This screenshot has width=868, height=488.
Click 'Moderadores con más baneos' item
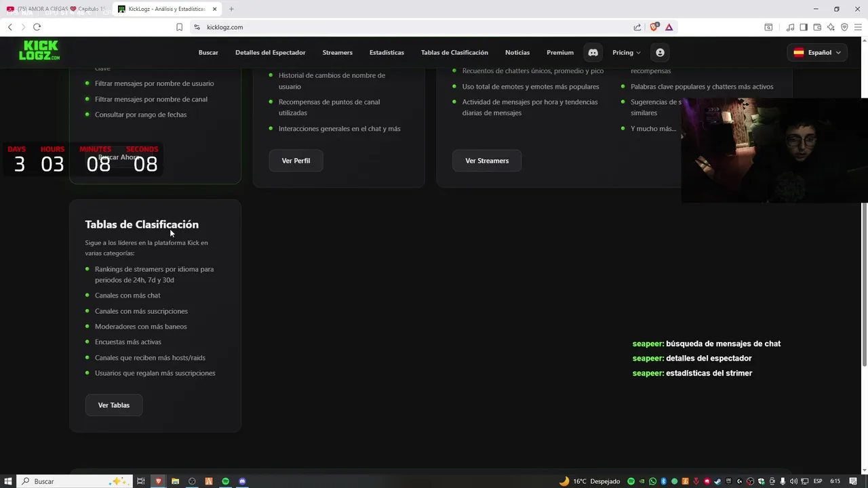tap(140, 327)
